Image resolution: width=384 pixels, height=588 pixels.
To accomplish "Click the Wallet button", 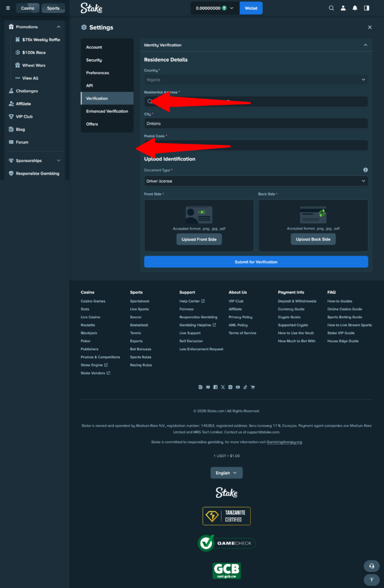I will [251, 8].
